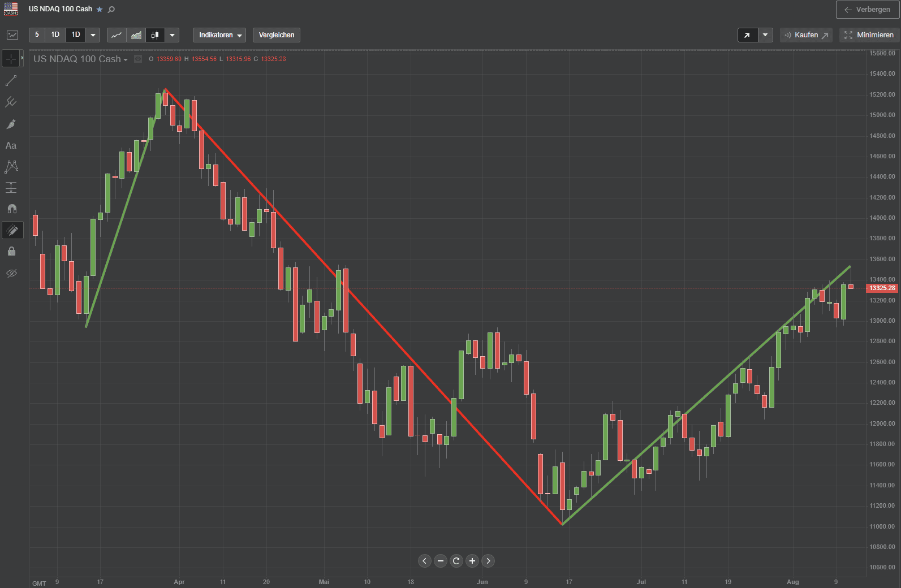Lock all drawing tools
Image resolution: width=901 pixels, height=588 pixels.
tap(11, 251)
